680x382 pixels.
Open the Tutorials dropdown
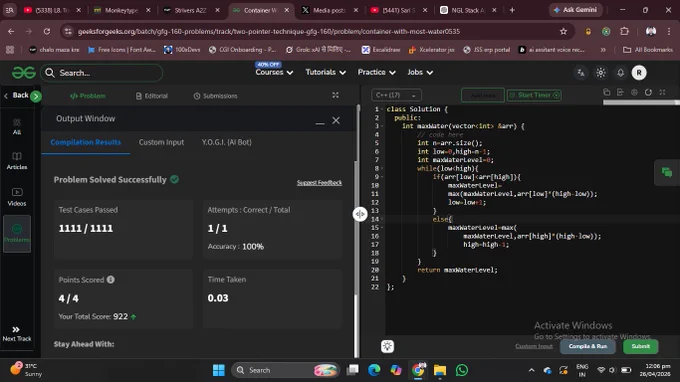pyautogui.click(x=325, y=72)
